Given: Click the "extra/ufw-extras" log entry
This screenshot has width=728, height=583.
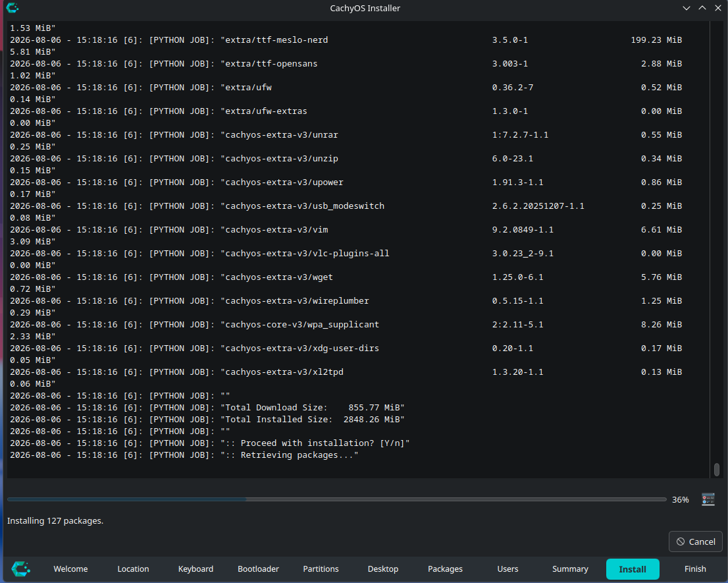Looking at the screenshot, I should [346, 111].
